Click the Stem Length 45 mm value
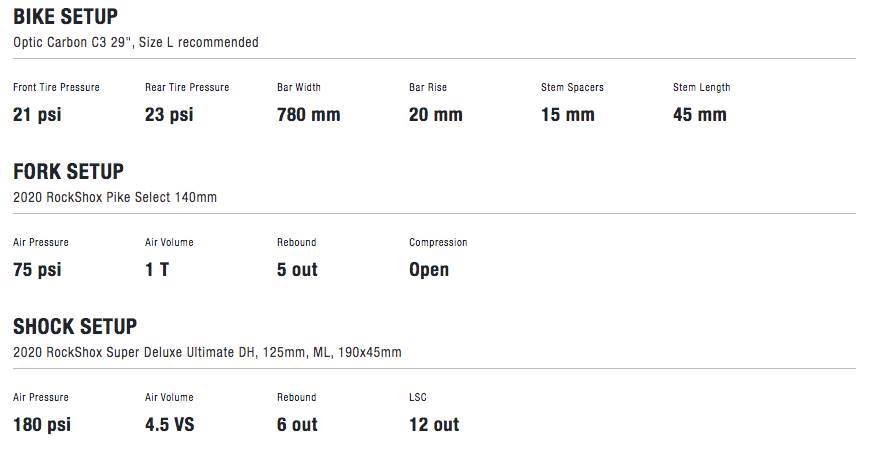Image resolution: width=870 pixels, height=468 pixels. click(x=700, y=114)
